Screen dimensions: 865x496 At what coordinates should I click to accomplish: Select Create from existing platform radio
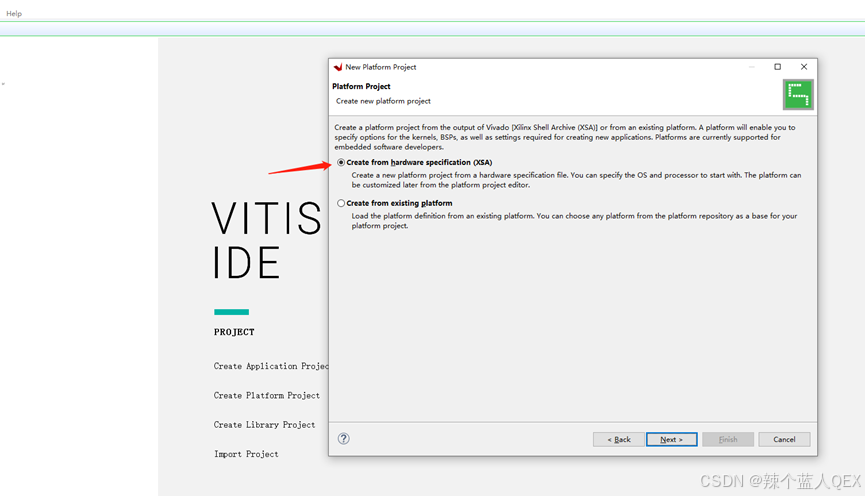coord(341,203)
